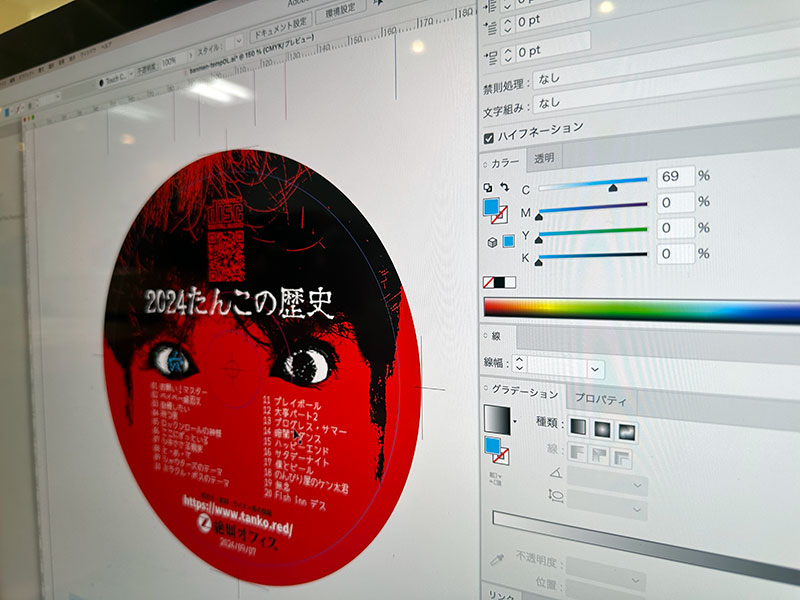The width and height of the screenshot is (800, 600).
Task: Click the 線幅 stroke width stepper
Action: click(519, 363)
